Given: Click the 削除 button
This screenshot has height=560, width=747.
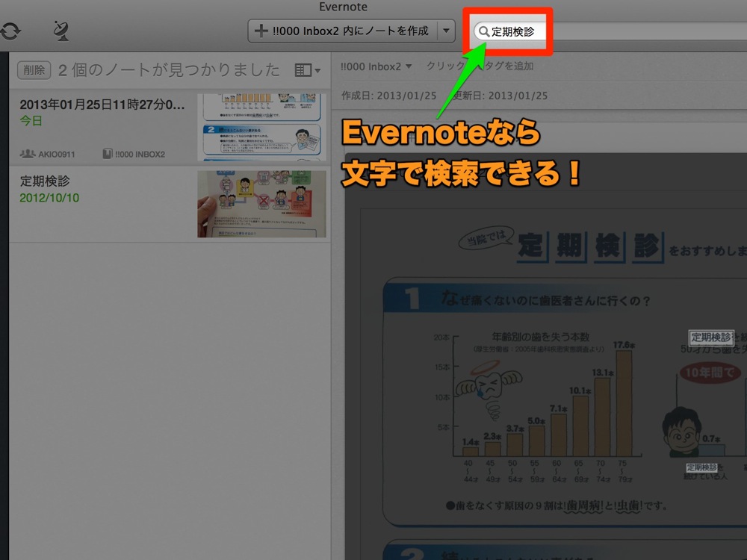Looking at the screenshot, I should pos(34,70).
